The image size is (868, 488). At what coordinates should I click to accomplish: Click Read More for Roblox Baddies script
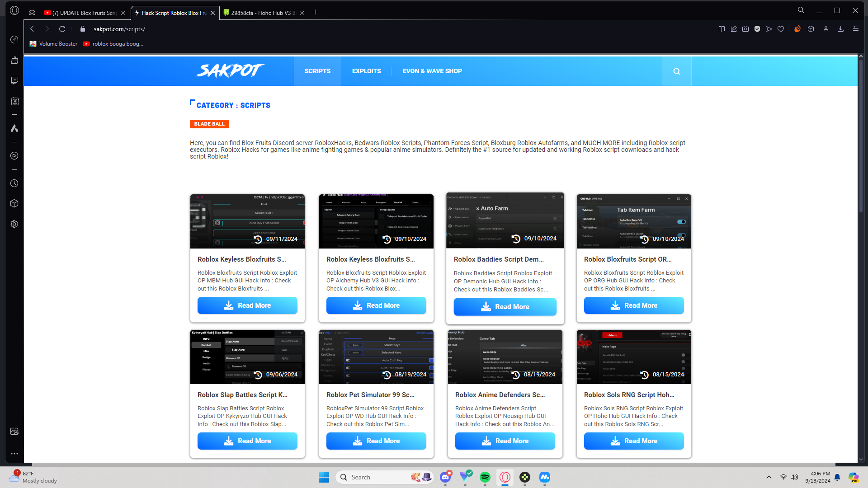click(505, 307)
